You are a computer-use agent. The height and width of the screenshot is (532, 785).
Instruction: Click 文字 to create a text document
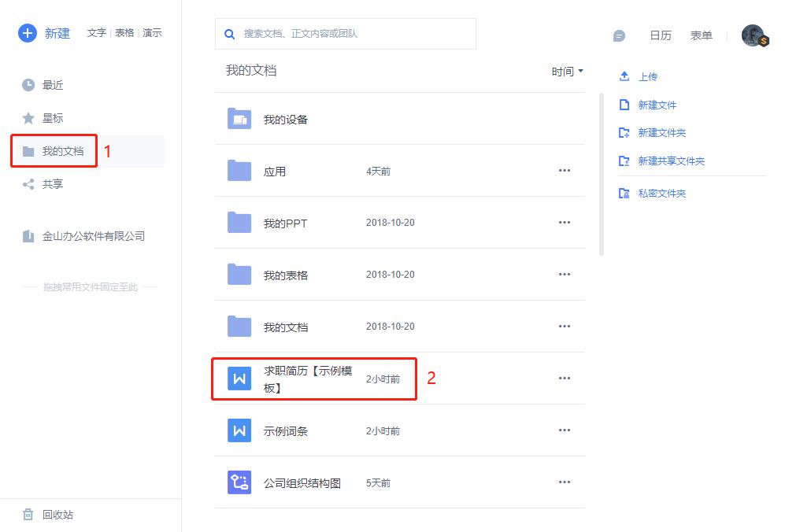pyautogui.click(x=95, y=33)
